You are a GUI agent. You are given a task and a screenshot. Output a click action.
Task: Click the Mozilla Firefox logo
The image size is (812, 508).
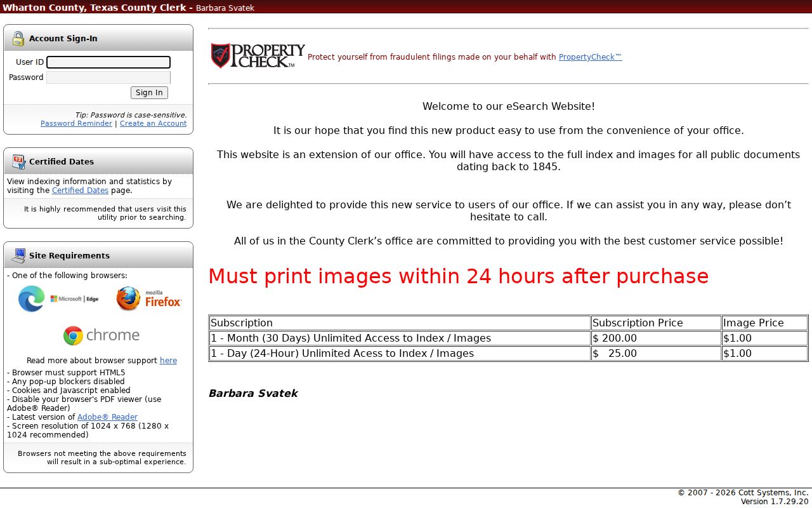(x=149, y=298)
